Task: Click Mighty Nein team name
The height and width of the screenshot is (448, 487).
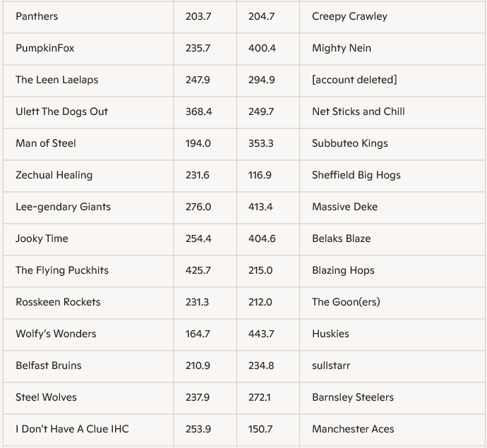Action: (342, 48)
